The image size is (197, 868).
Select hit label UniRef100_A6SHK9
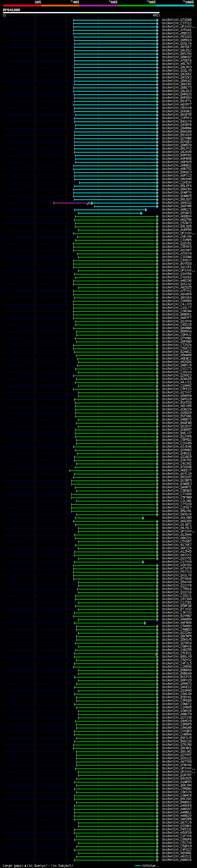177,294
